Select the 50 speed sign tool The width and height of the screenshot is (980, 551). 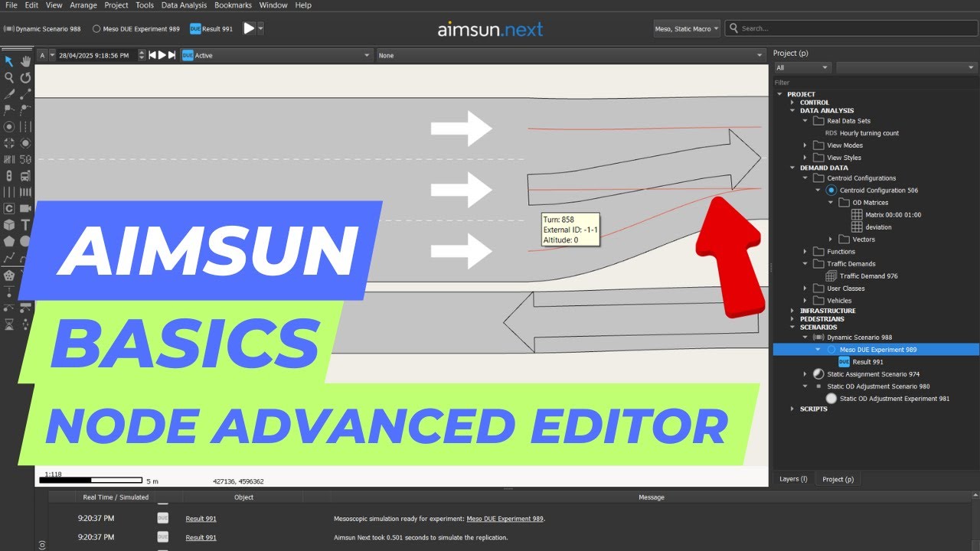(25, 159)
